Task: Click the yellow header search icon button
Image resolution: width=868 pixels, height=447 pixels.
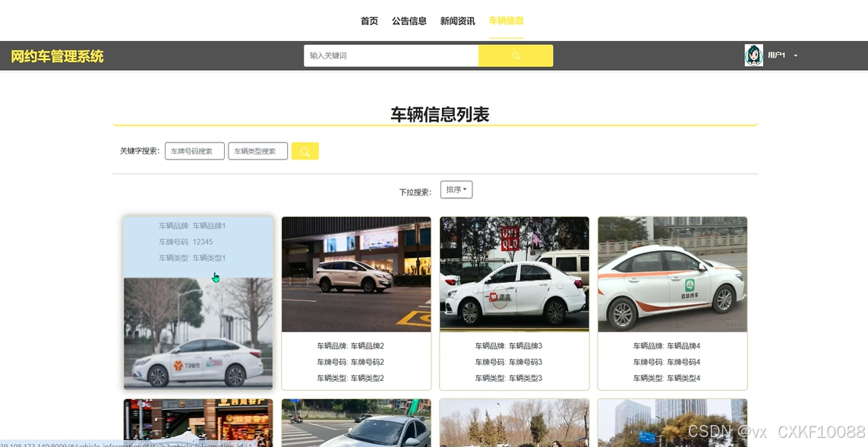Action: click(x=516, y=55)
